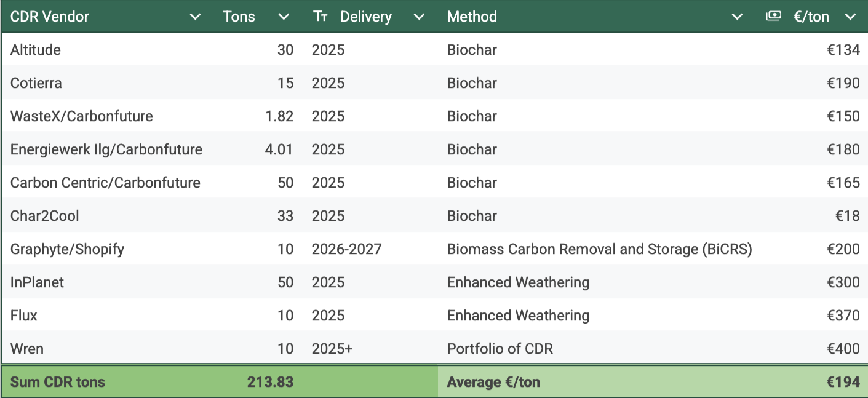The width and height of the screenshot is (868, 398).
Task: Click the €134 price cell
Action: [843, 50]
